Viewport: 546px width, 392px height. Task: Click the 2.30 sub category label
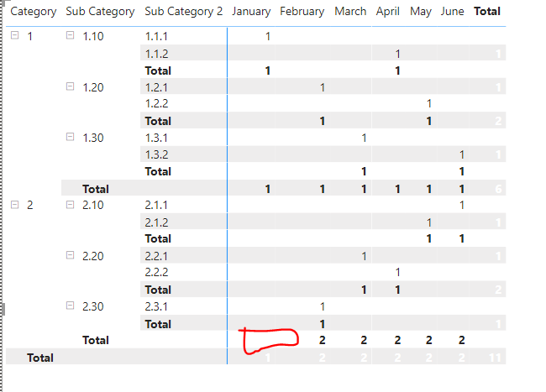(93, 306)
